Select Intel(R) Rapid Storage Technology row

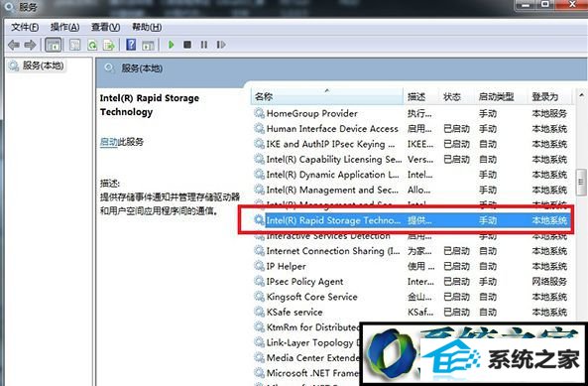tap(412, 220)
